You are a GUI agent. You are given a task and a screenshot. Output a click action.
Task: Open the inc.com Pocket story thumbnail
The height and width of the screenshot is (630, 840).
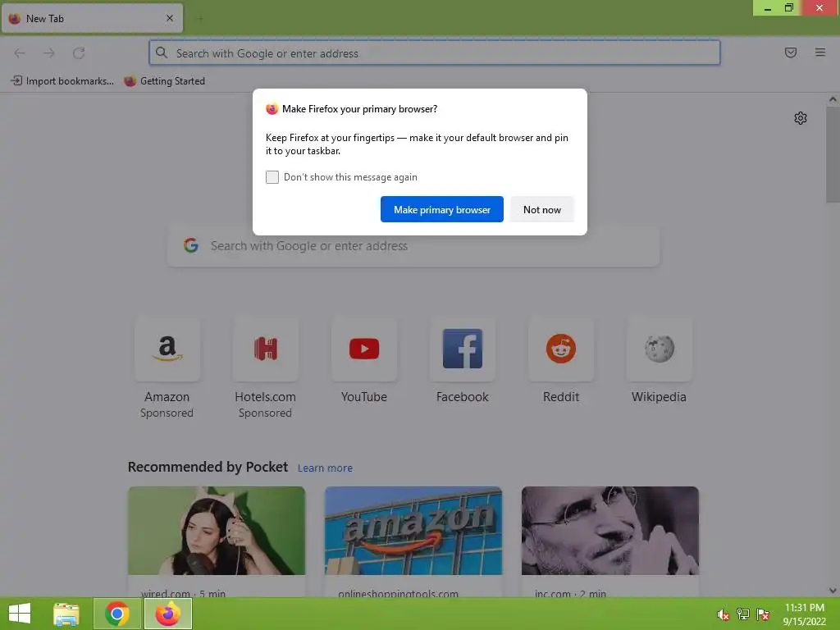610,531
